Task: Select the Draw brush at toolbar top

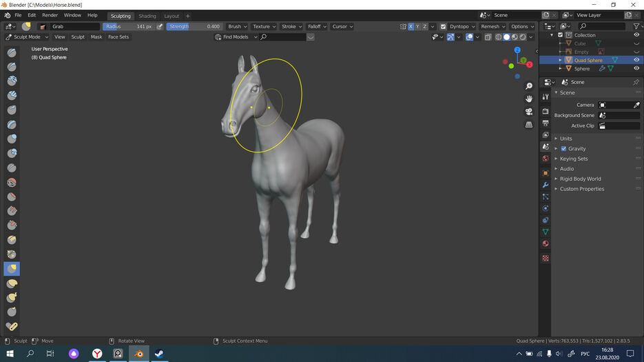Action: coord(12,52)
